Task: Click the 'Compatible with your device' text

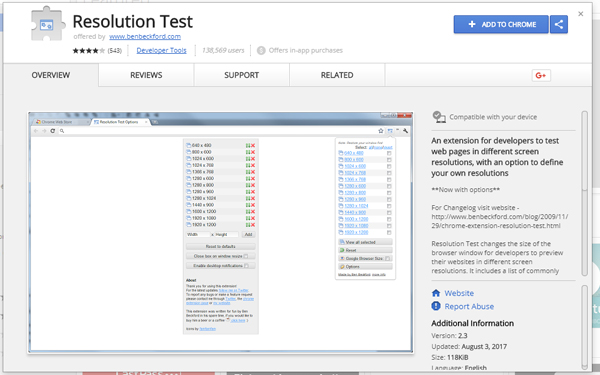Action: [493, 117]
